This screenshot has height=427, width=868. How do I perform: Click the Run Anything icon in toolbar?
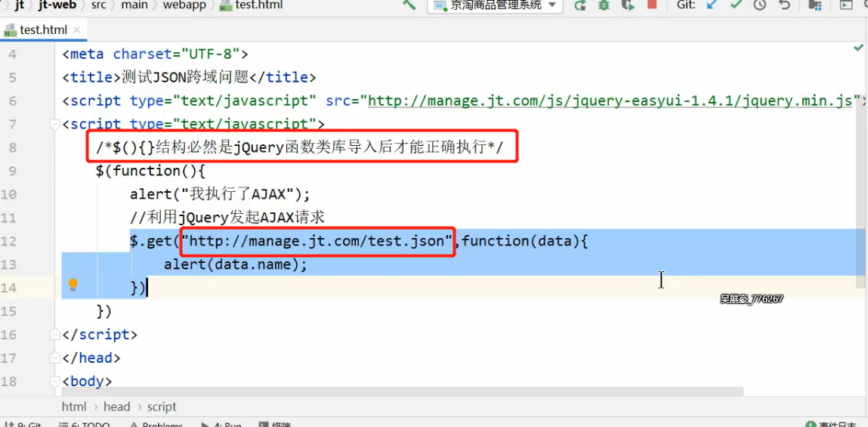coord(846,5)
